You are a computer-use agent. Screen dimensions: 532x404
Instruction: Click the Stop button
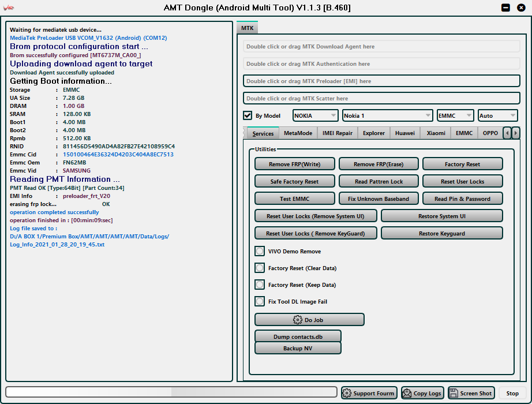click(512, 393)
